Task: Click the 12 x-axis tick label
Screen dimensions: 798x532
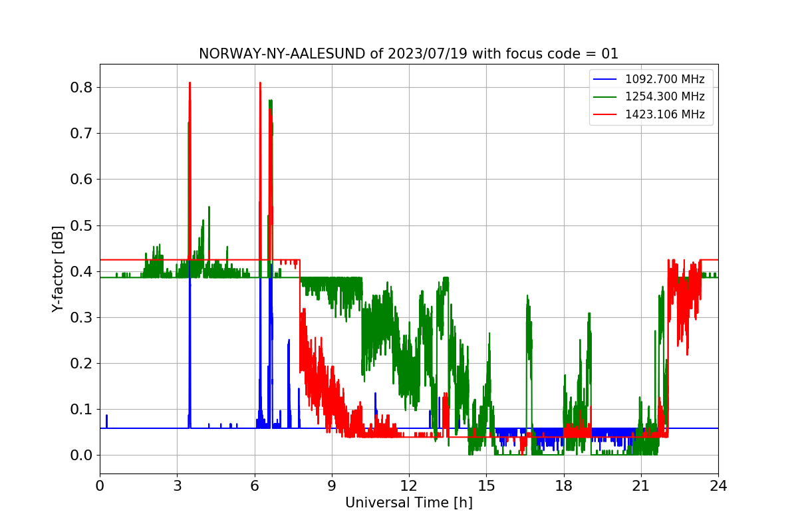Action: coord(409,485)
